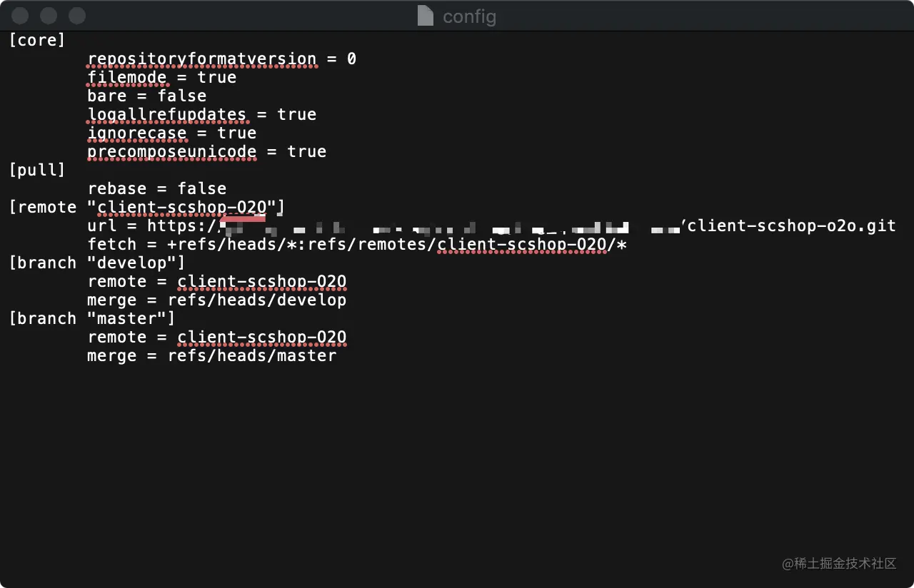This screenshot has height=588, width=914.
Task: Click the precomposeunicode = true line
Action: point(207,151)
